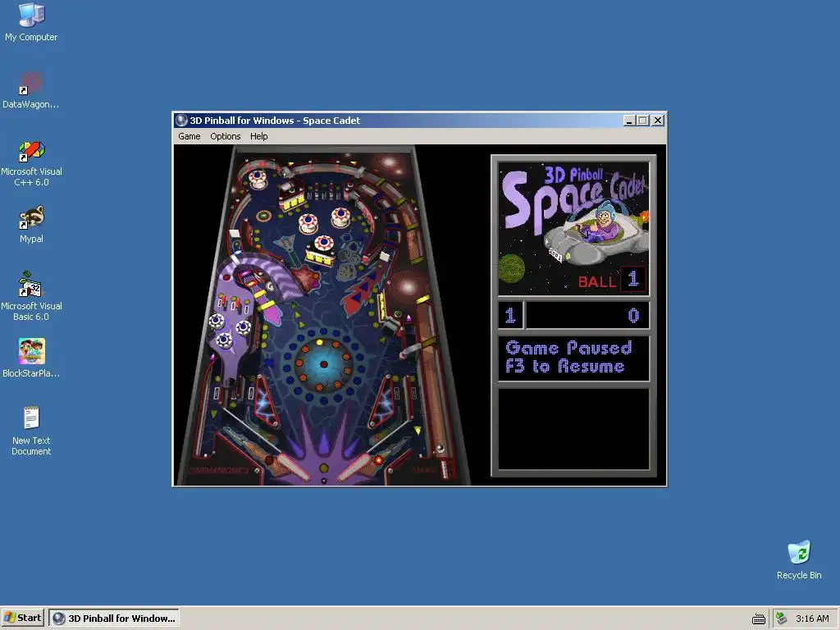Select the Mypal browser icon
Image resolution: width=840 pixels, height=630 pixels.
coord(31,224)
